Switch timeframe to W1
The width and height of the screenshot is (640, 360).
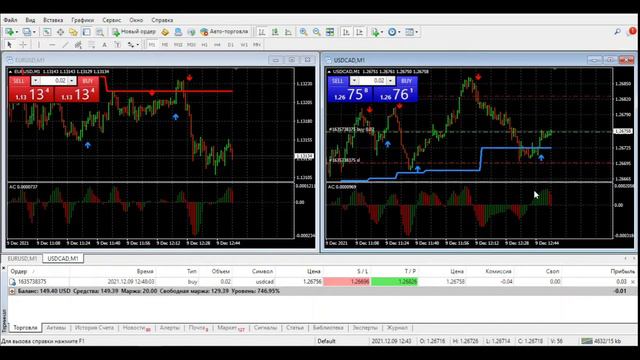pos(244,44)
